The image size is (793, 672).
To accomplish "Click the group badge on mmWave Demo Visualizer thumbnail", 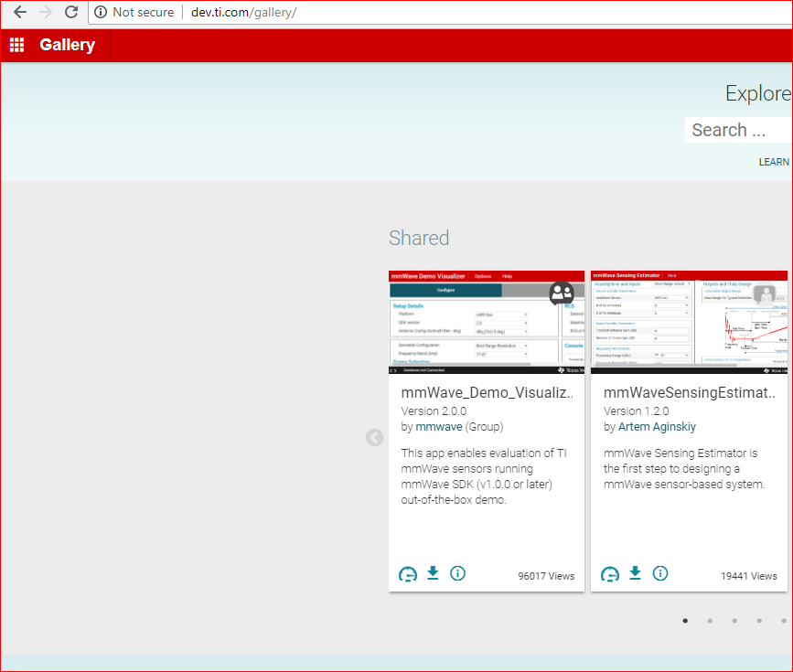I will coord(562,293).
